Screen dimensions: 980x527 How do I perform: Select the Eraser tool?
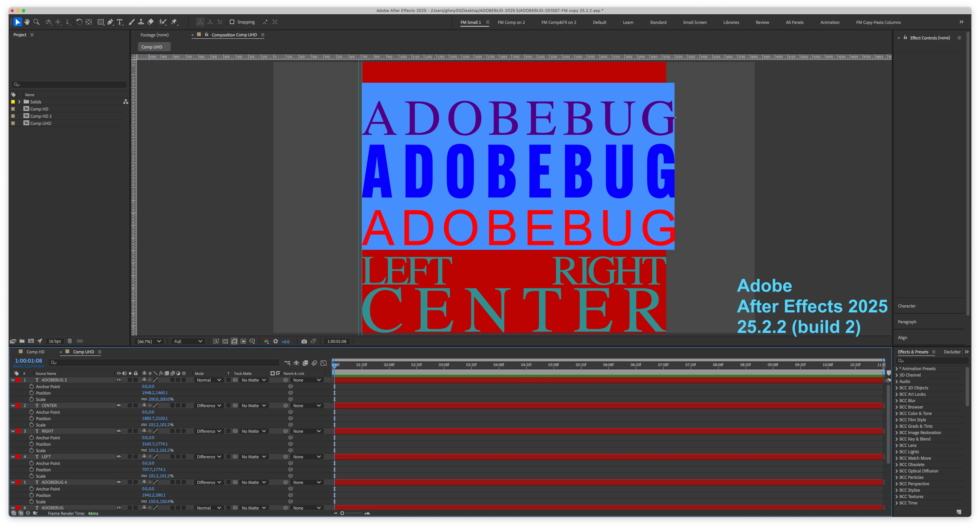pos(151,22)
